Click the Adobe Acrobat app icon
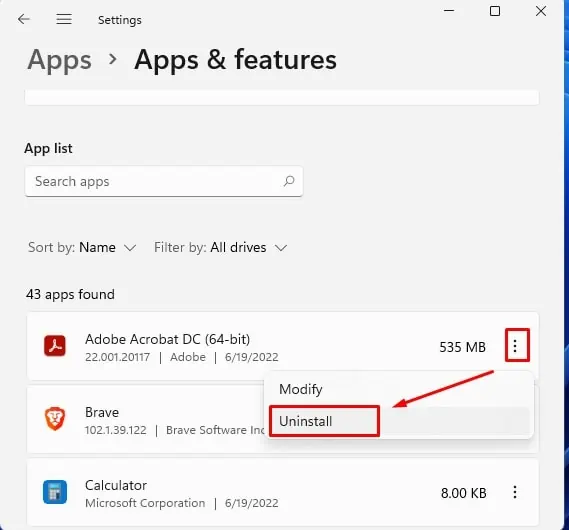This screenshot has width=569, height=530. click(x=55, y=346)
